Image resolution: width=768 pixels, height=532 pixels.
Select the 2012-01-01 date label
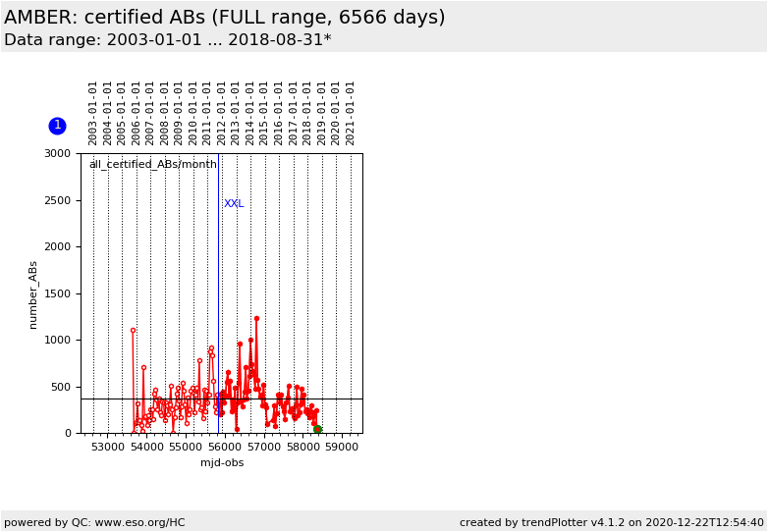point(222,113)
